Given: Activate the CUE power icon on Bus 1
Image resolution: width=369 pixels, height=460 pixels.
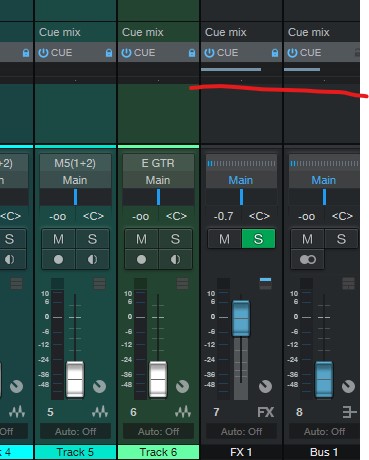Looking at the screenshot, I should (292, 53).
